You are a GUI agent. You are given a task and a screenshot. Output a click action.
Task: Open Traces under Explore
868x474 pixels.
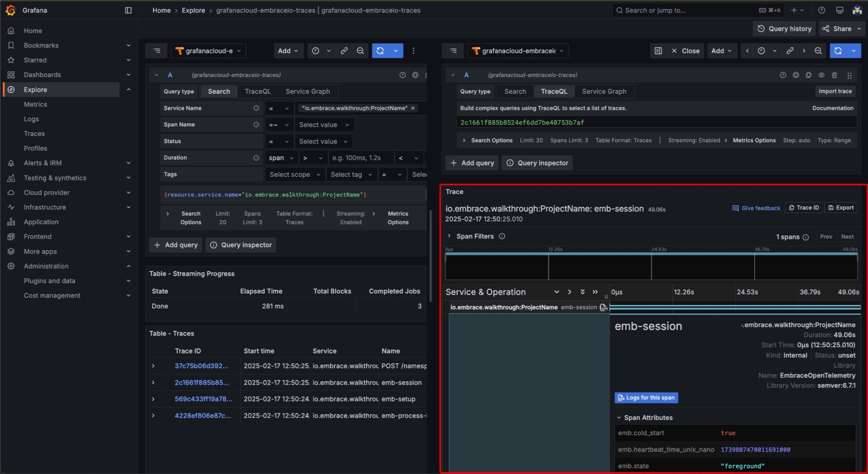(34, 134)
